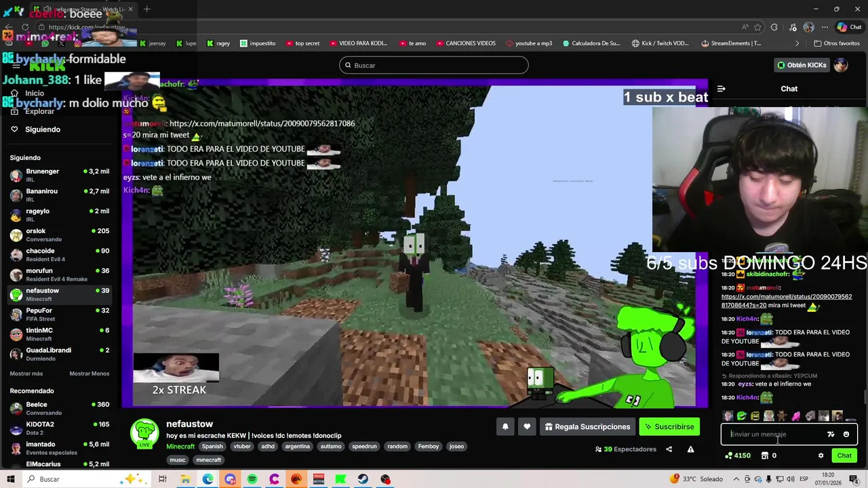Open the Edge Copilot Chat button
Viewport: 868px width, 488px height.
[849, 27]
